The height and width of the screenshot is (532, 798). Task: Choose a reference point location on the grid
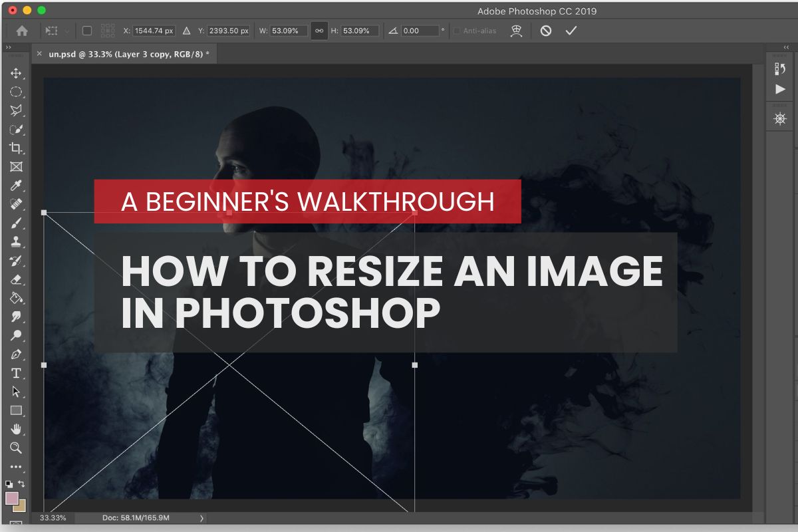108,31
